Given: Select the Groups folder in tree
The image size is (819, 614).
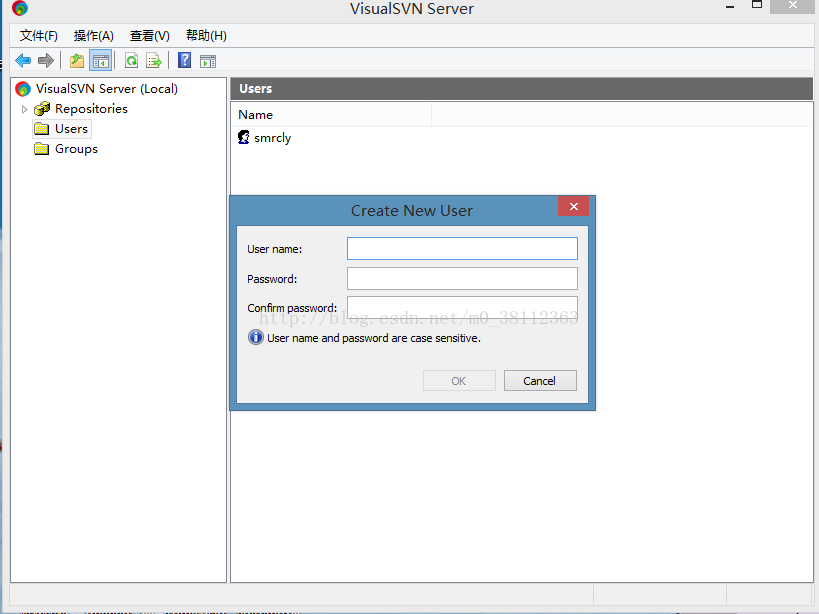Looking at the screenshot, I should click(66, 149).
